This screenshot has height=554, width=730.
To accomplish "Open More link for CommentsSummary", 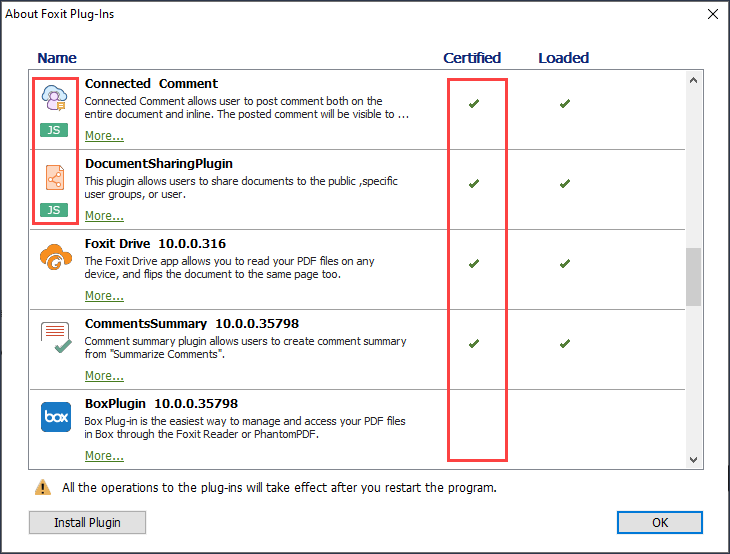I will (104, 376).
